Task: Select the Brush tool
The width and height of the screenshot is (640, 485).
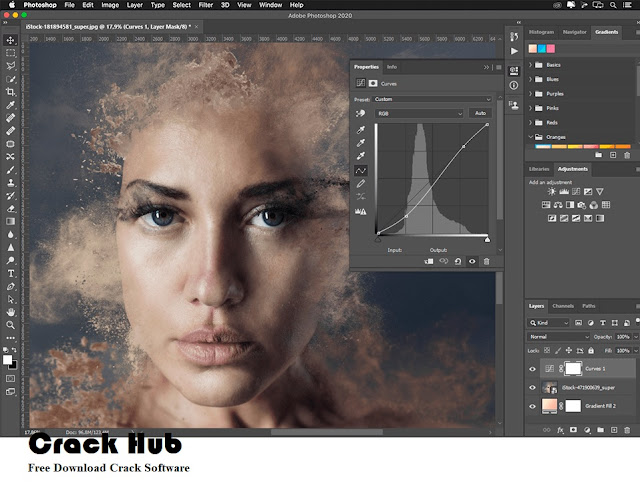Action: (11, 170)
